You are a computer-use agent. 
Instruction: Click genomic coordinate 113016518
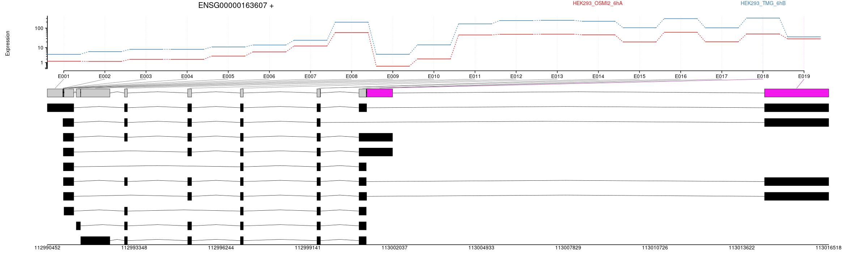tap(829, 248)
